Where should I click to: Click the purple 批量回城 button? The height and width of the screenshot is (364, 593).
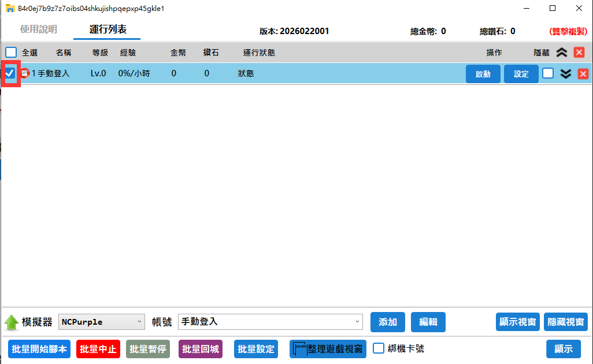click(200, 349)
